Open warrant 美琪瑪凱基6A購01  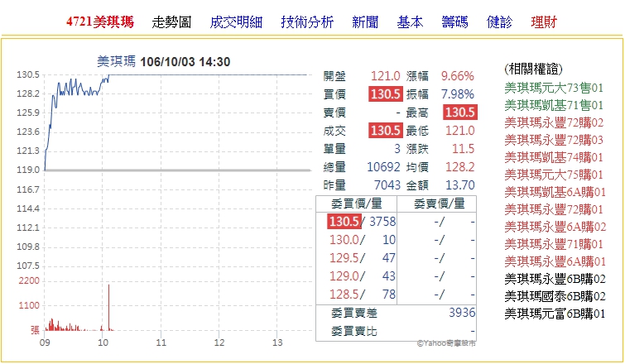pyautogui.click(x=555, y=192)
